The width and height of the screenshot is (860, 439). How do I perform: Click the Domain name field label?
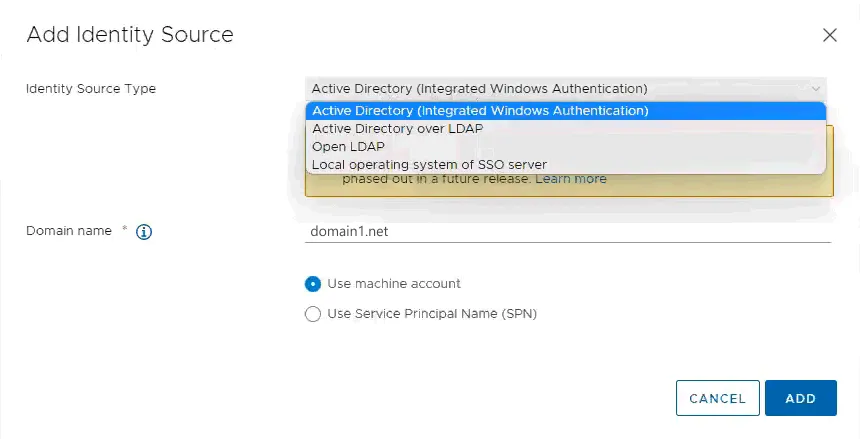tap(68, 231)
